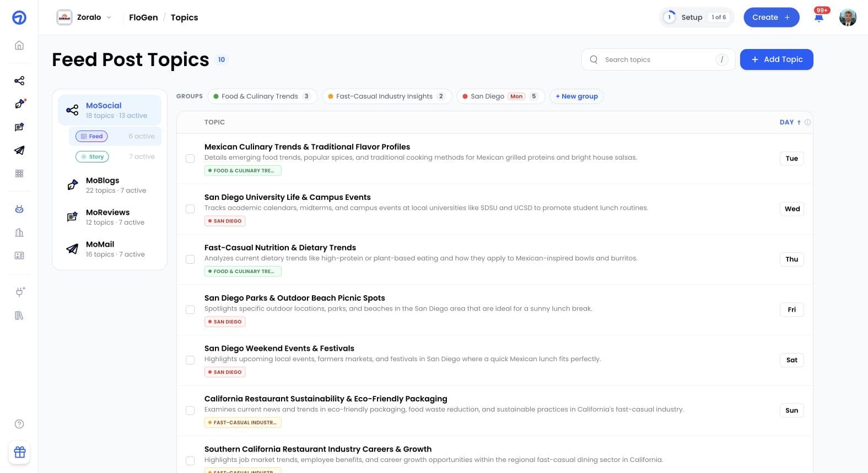
Task: Filter by the Food & Culinary Trends group
Action: click(x=262, y=96)
